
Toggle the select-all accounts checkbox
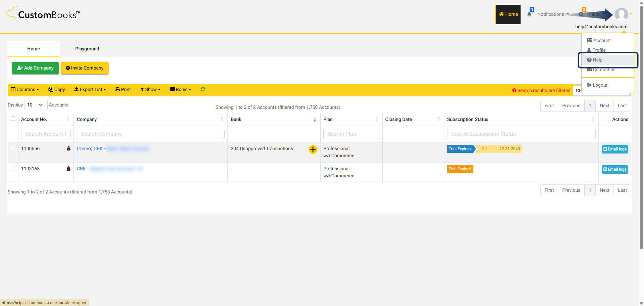coord(13,119)
